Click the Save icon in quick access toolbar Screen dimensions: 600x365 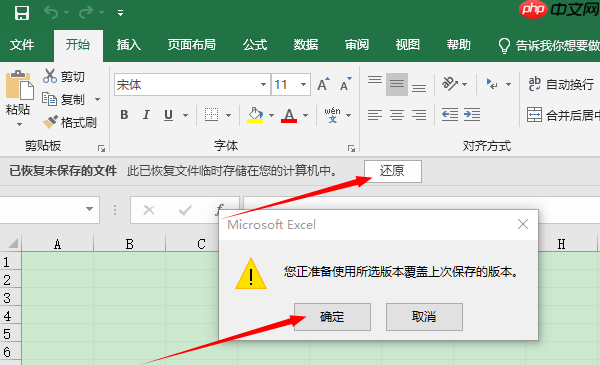pyautogui.click(x=21, y=13)
